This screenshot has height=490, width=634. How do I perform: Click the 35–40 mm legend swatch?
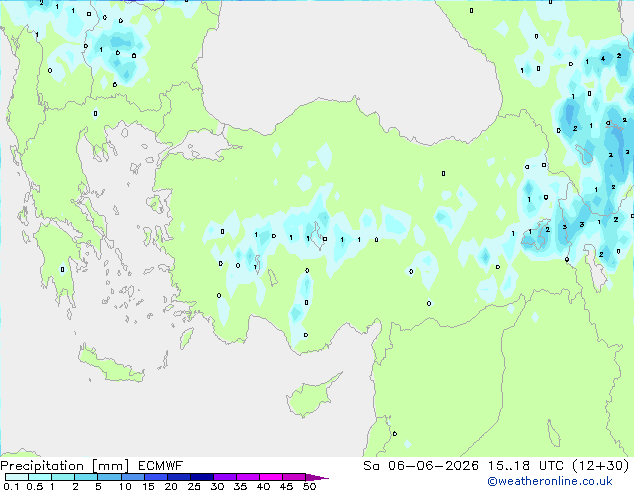click(x=248, y=477)
